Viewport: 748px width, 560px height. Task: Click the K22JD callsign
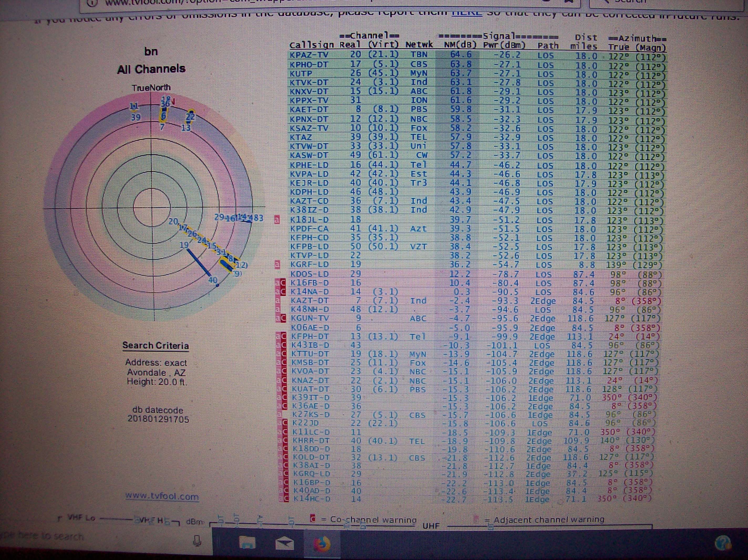(305, 423)
